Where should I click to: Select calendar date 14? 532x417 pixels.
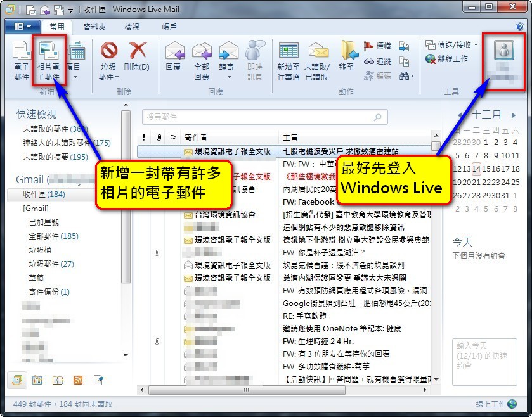[476, 169]
